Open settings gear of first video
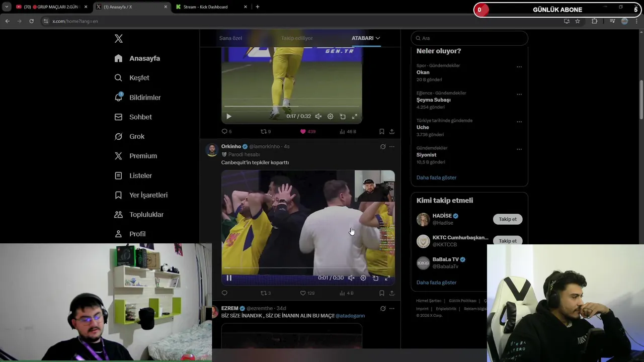This screenshot has width=644, height=362. [x=330, y=116]
